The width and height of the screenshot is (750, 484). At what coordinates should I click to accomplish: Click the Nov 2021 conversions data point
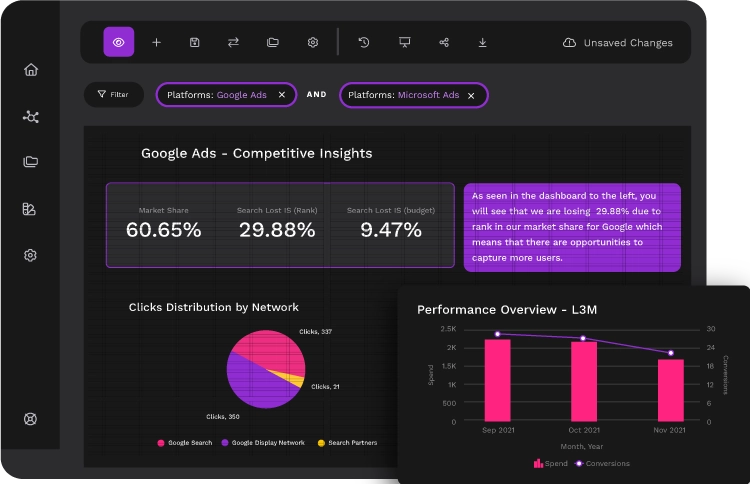click(x=671, y=353)
